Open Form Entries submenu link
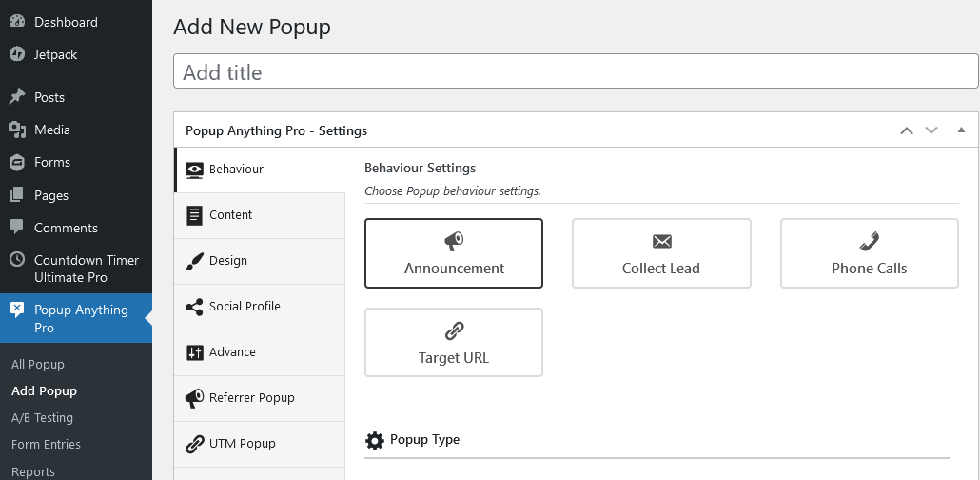The width and height of the screenshot is (980, 480). pyautogui.click(x=46, y=445)
